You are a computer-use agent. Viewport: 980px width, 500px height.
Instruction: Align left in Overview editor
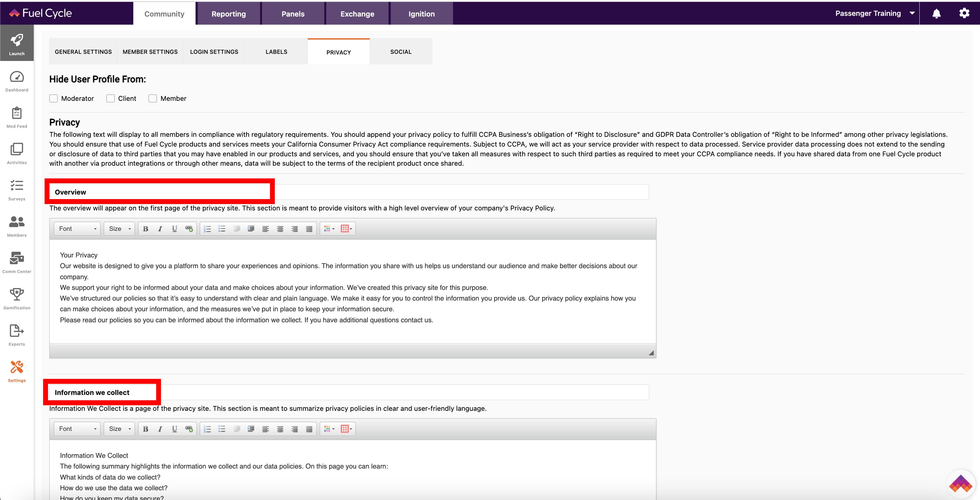pyautogui.click(x=266, y=229)
